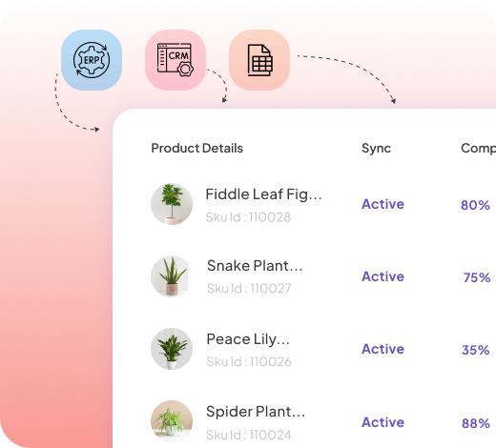
Task: Click Sku Id 110027 text
Action: click(249, 289)
